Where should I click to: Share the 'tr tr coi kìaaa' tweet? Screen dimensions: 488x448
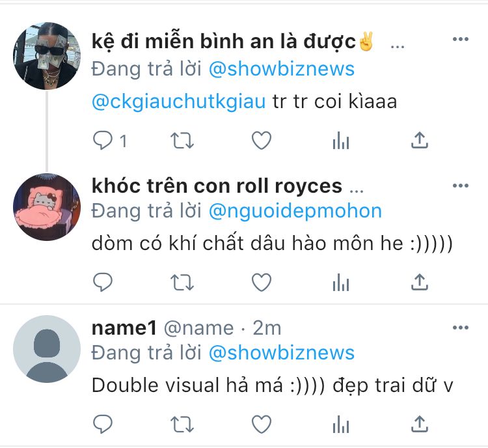point(420,140)
